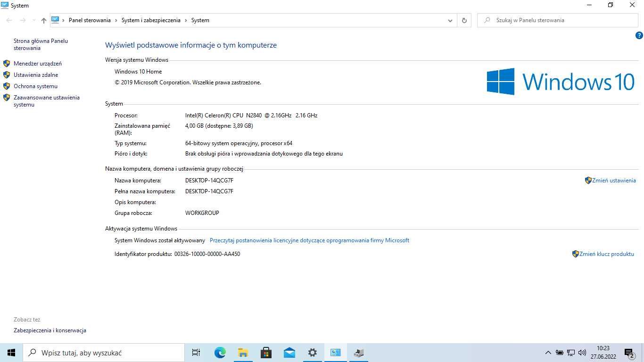The image size is (644, 362).
Task: Open recent locations dropdown arrow
Action: click(x=34, y=20)
